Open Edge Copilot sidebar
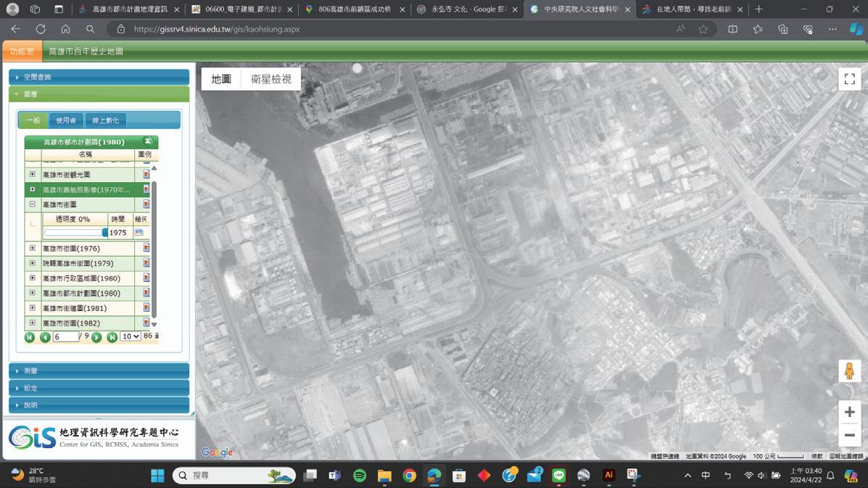 coord(856,29)
